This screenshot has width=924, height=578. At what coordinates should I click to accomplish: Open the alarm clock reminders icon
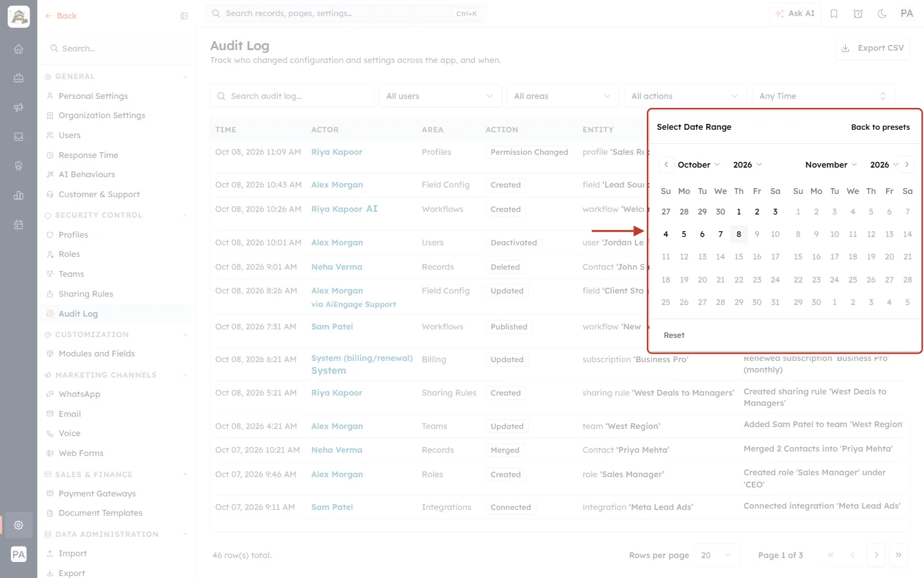coord(858,13)
